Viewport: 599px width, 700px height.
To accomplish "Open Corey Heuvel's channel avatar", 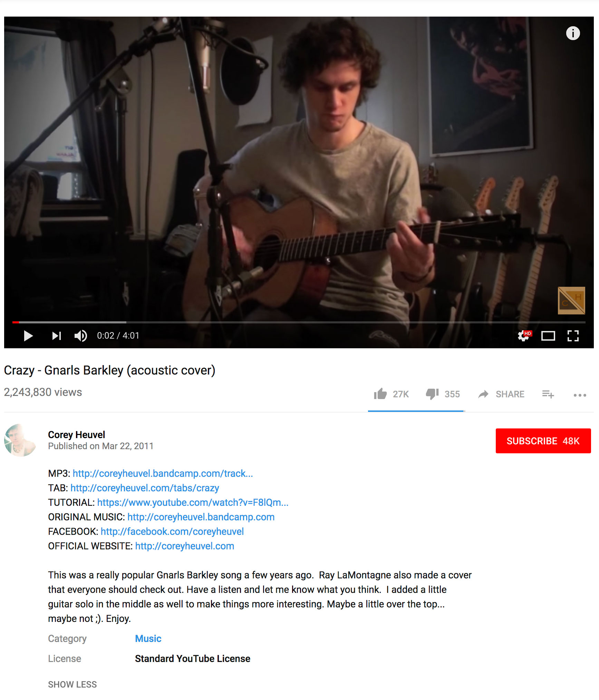I will [20, 440].
